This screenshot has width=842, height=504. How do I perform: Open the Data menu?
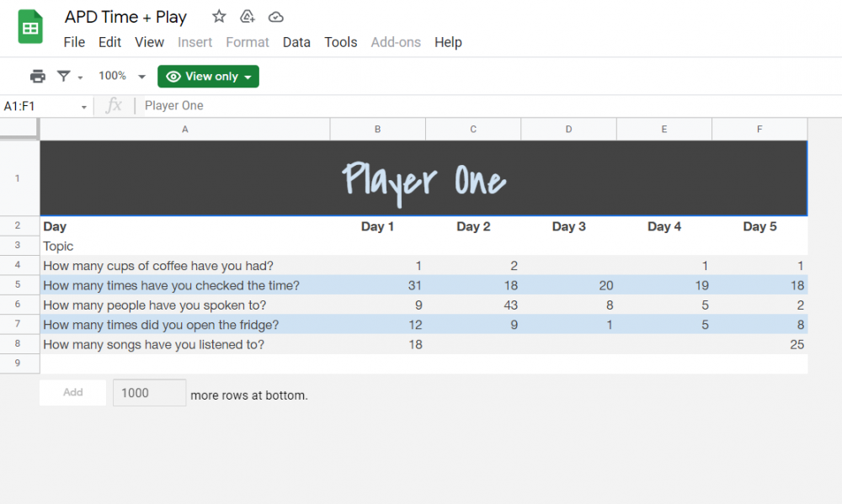click(x=296, y=42)
